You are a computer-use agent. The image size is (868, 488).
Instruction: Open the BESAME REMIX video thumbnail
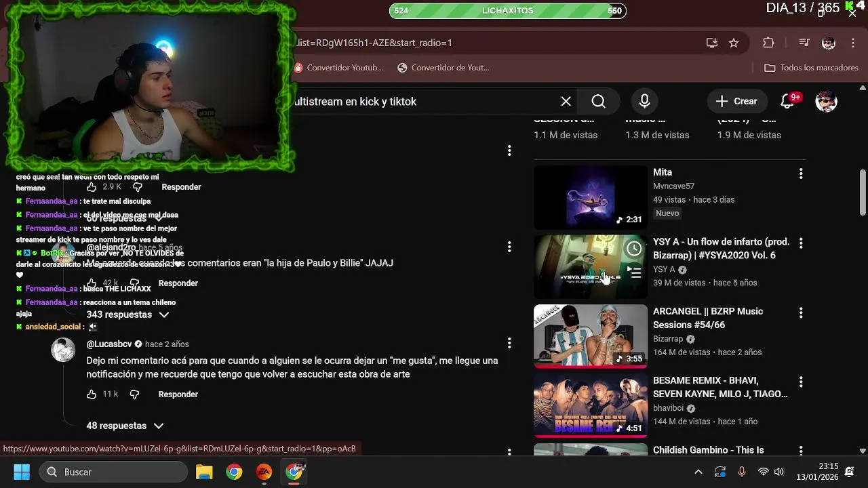click(x=591, y=405)
